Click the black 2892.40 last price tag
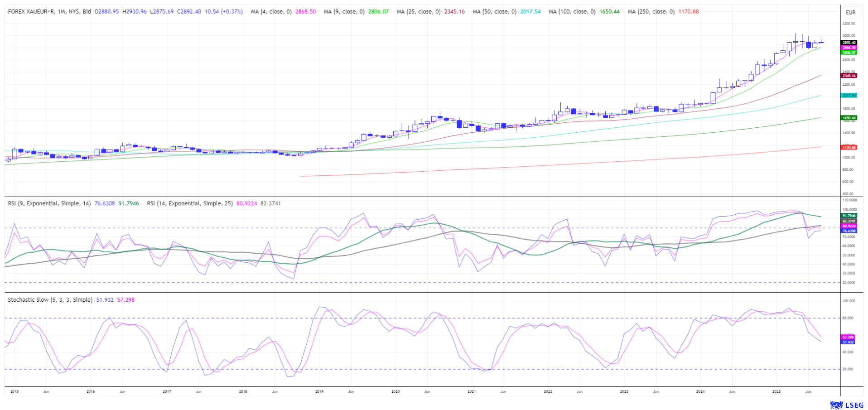The image size is (868, 410). tap(849, 43)
